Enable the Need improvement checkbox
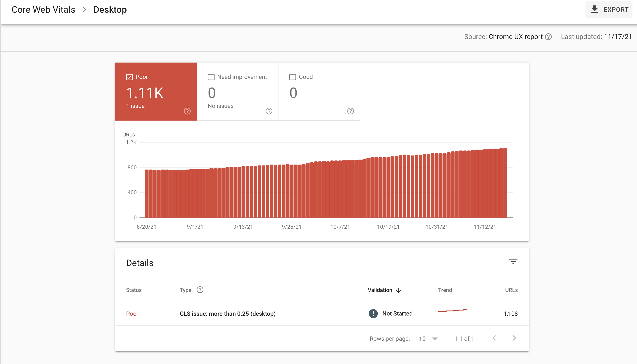 coord(211,77)
